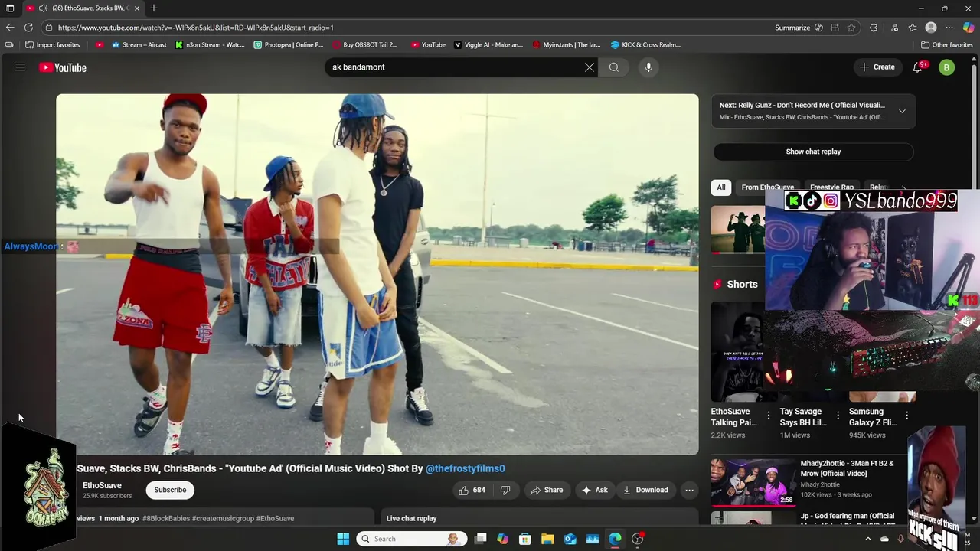Add page to favorites with star
This screenshot has width=980, height=551.
(x=851, y=28)
